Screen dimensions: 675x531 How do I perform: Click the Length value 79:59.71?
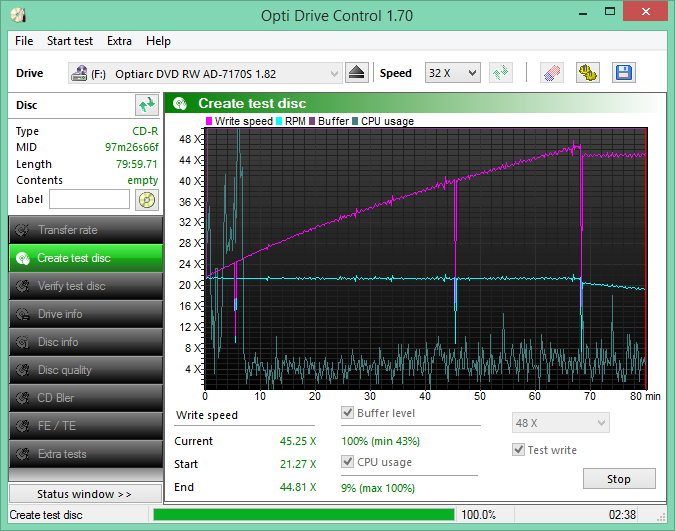(x=136, y=164)
